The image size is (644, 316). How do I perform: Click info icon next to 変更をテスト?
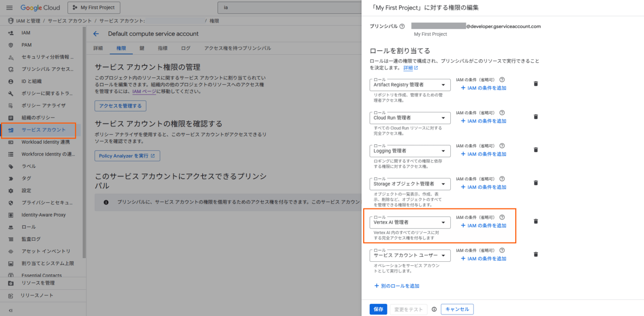(x=434, y=309)
